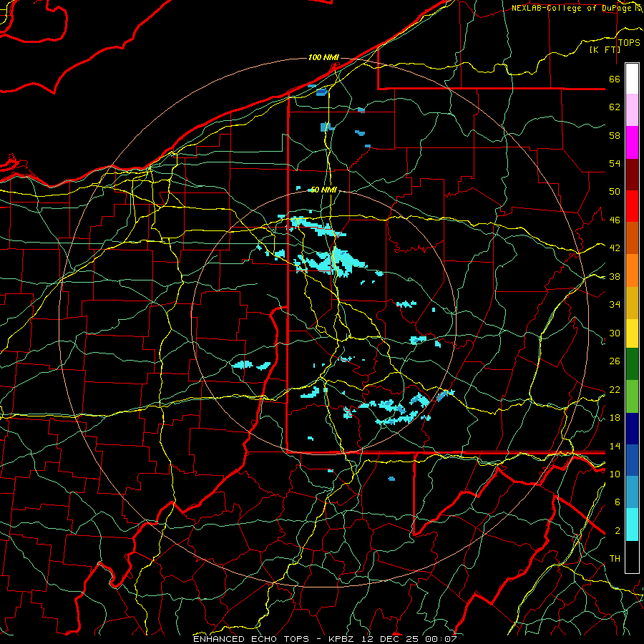Click the 'TH' legend label
This screenshot has width=644, height=644.
pyautogui.click(x=615, y=559)
